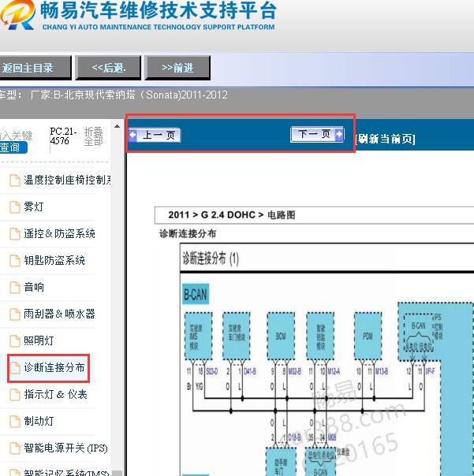The image size is (474, 476).
Task: Return to main directory via 返回主目录
Action: coord(35,68)
